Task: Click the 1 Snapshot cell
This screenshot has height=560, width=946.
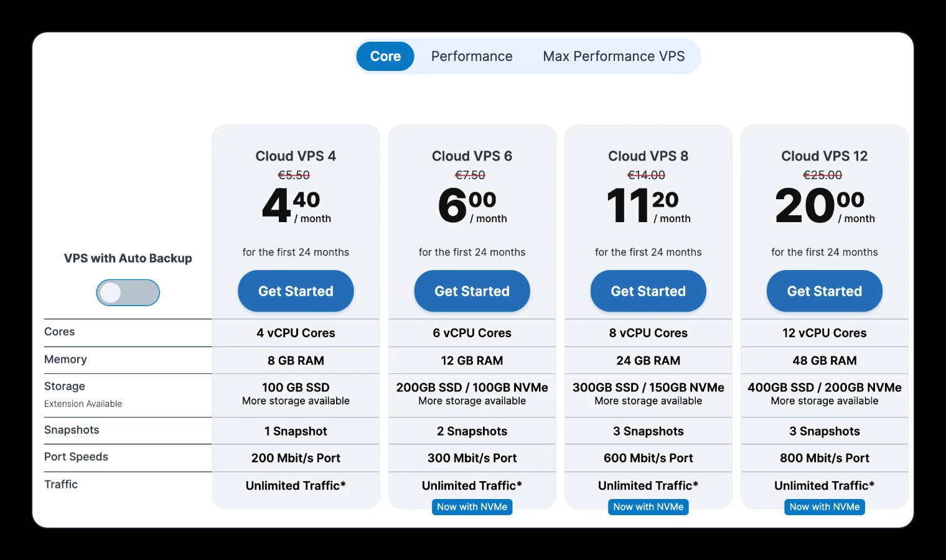Action: coord(296,431)
